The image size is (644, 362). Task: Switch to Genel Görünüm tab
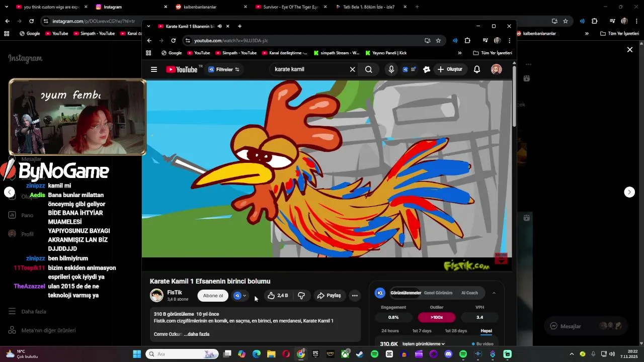pos(438,293)
